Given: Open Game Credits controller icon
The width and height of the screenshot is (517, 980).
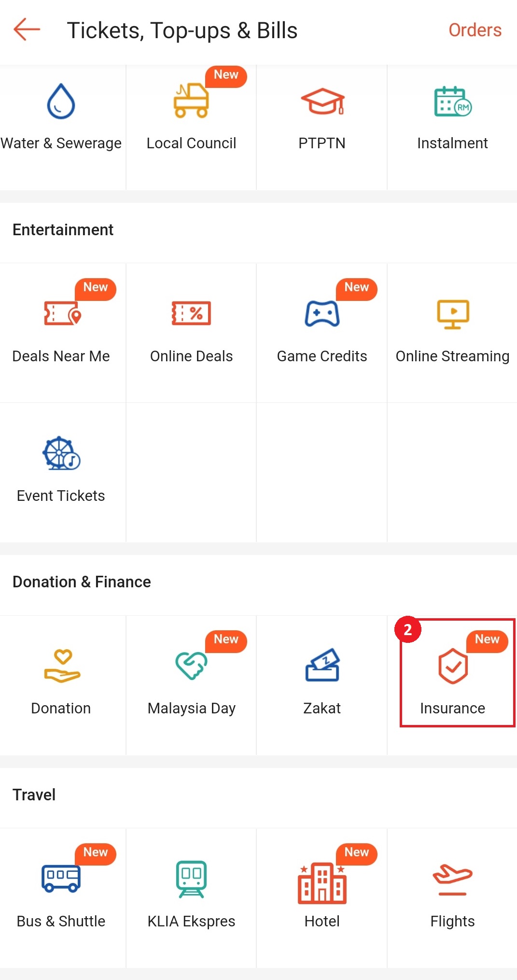Looking at the screenshot, I should point(322,314).
